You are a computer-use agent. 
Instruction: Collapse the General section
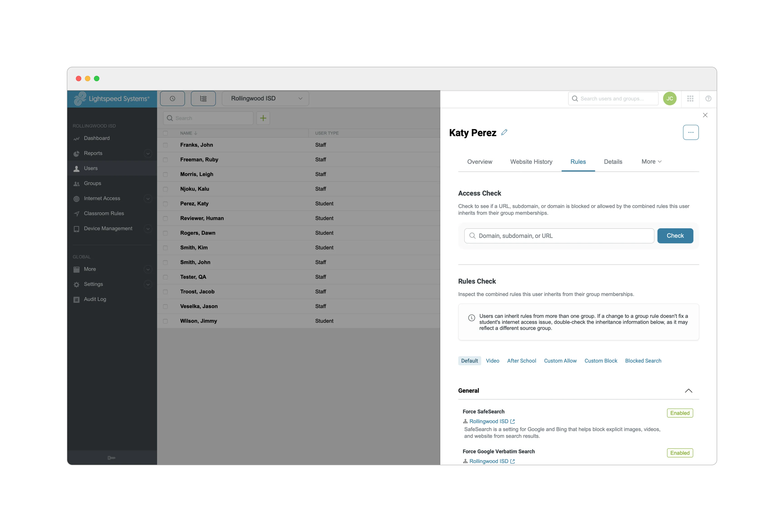[688, 391]
